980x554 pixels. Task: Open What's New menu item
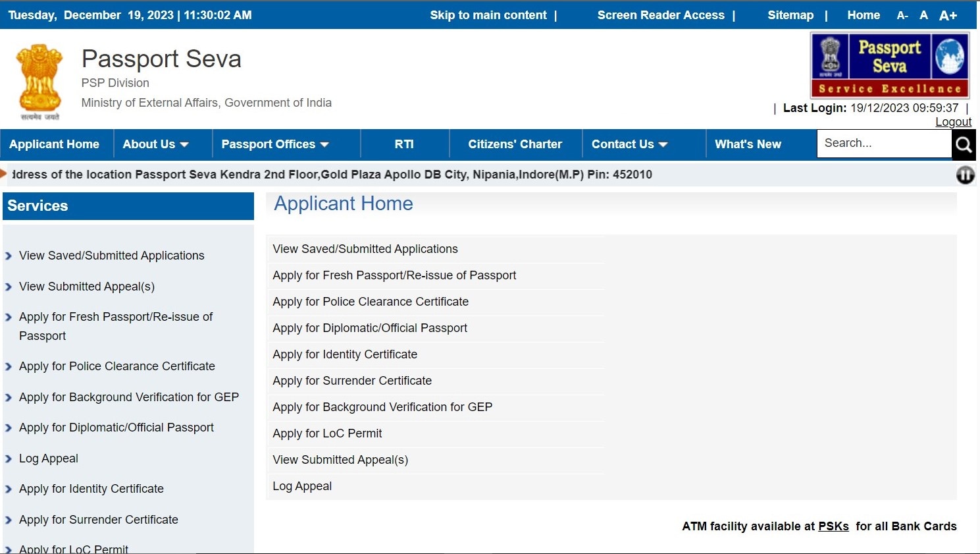click(748, 144)
